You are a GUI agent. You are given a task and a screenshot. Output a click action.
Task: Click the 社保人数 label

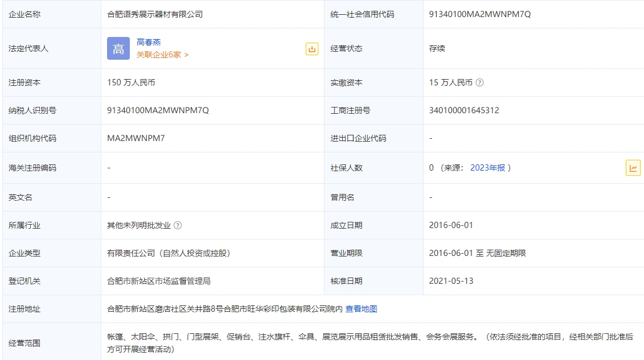click(346, 168)
